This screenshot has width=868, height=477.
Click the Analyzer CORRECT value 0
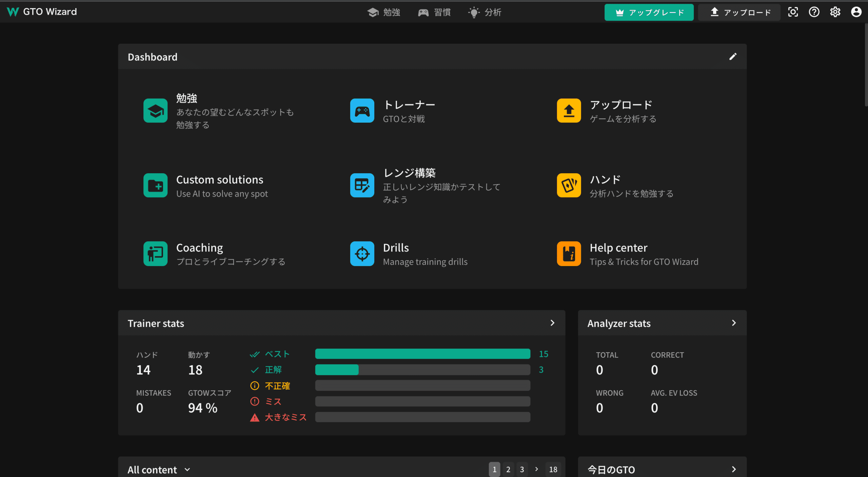pyautogui.click(x=654, y=370)
